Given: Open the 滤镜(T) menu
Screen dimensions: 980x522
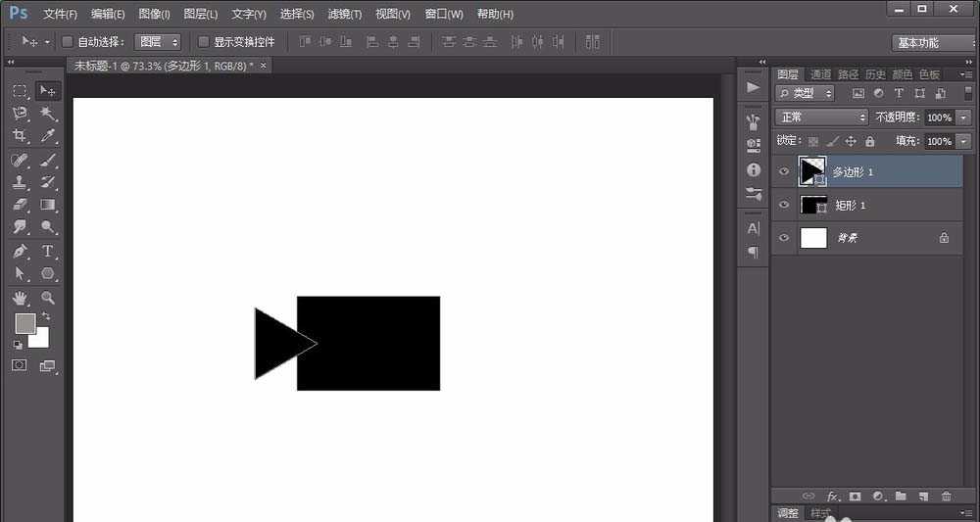Looking at the screenshot, I should tap(343, 14).
